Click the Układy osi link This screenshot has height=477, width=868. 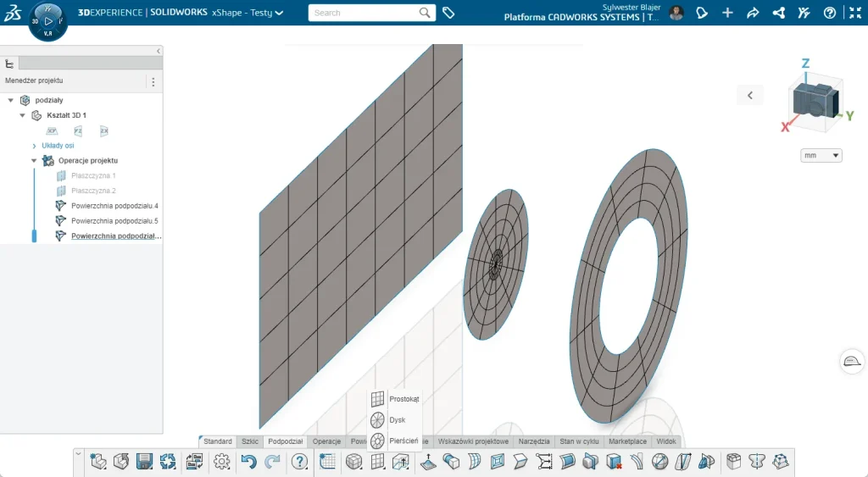58,146
